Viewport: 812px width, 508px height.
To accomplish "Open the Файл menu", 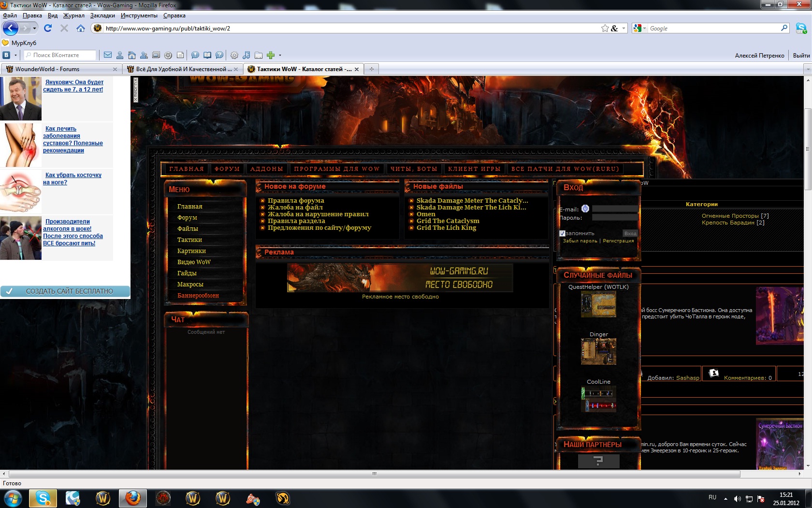I will point(10,15).
